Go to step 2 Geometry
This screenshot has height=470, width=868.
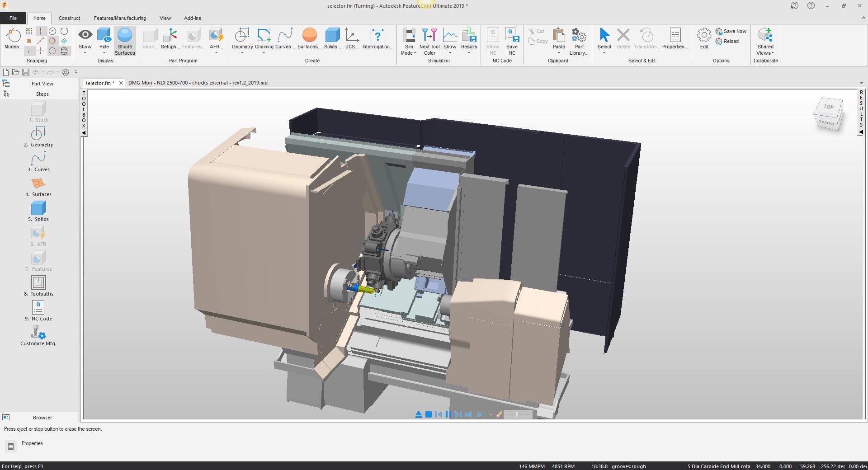point(38,137)
